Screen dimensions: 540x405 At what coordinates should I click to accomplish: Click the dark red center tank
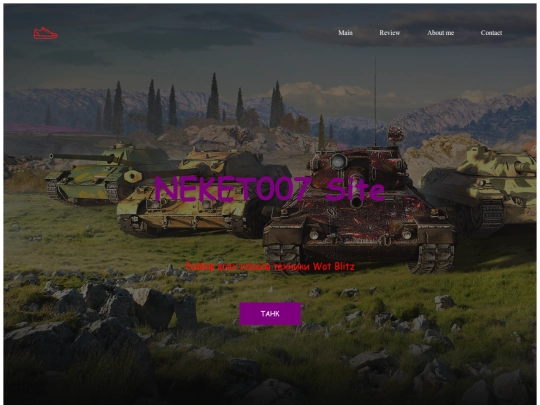[x=358, y=210]
